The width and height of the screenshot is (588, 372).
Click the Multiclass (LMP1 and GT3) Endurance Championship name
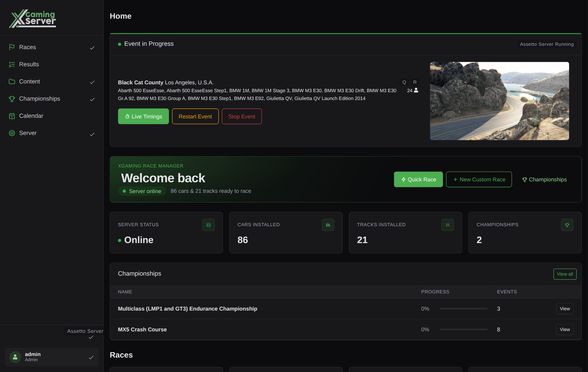(188, 308)
